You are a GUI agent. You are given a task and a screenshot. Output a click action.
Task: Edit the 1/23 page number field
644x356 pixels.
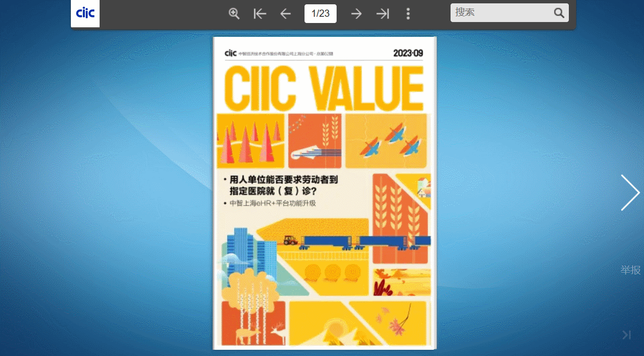(x=320, y=13)
